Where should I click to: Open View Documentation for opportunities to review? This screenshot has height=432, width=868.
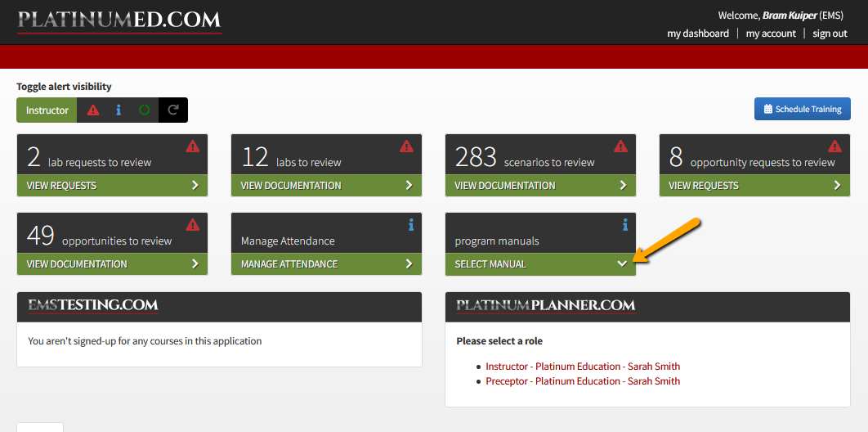(x=112, y=264)
